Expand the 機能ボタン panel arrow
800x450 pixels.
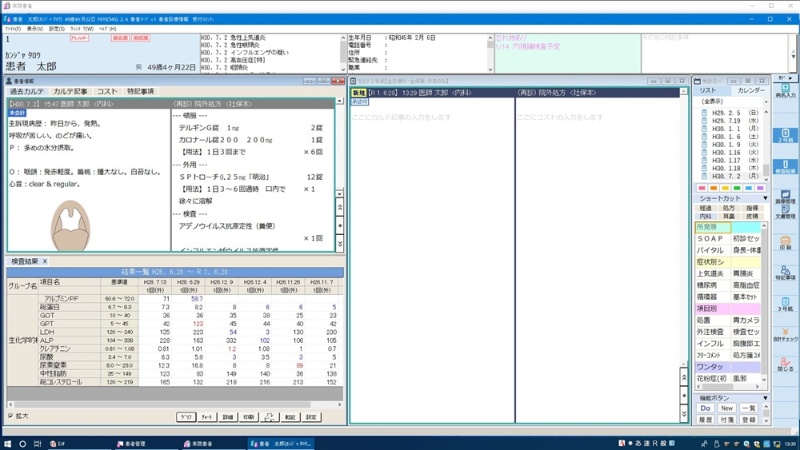point(765,398)
